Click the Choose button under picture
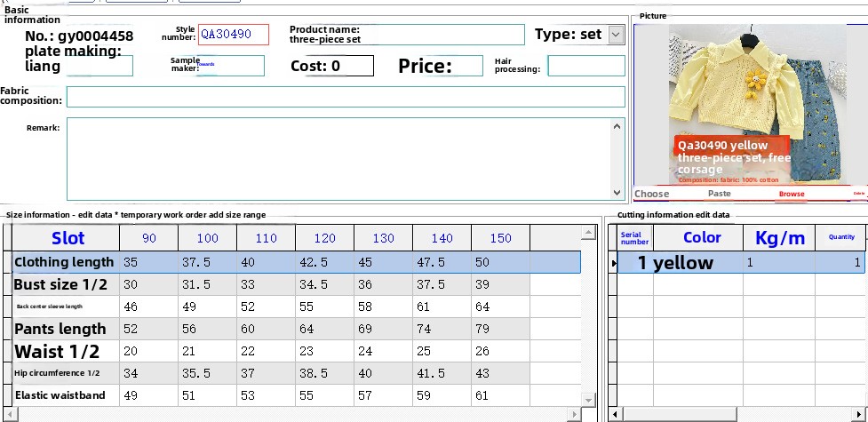Viewport: 868px width, 422px height. [651, 194]
